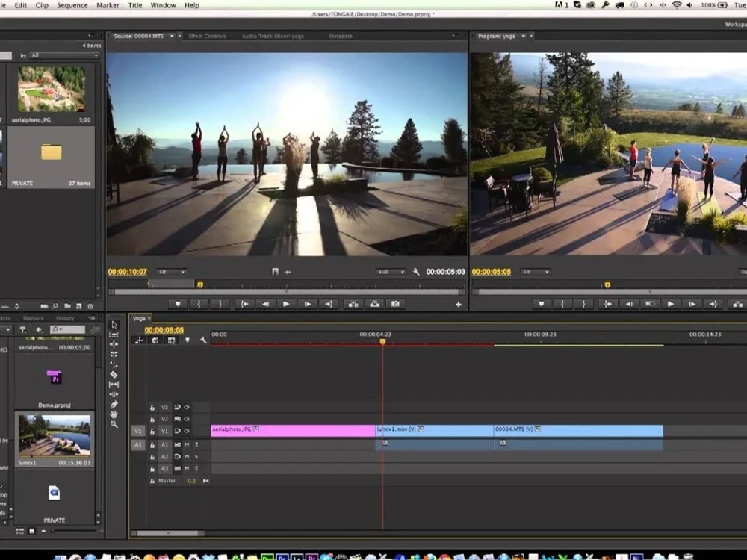
Task: Toggle A1 source patching button
Action: point(137,445)
